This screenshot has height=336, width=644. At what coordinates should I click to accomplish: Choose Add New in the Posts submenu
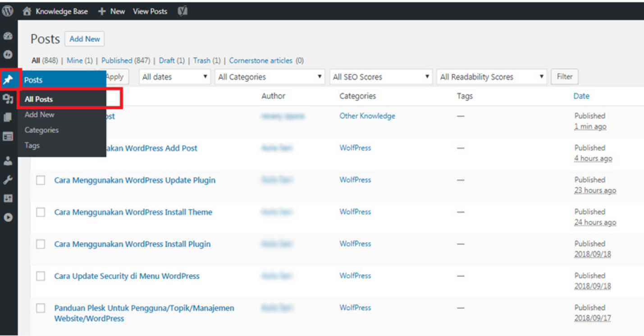click(40, 115)
